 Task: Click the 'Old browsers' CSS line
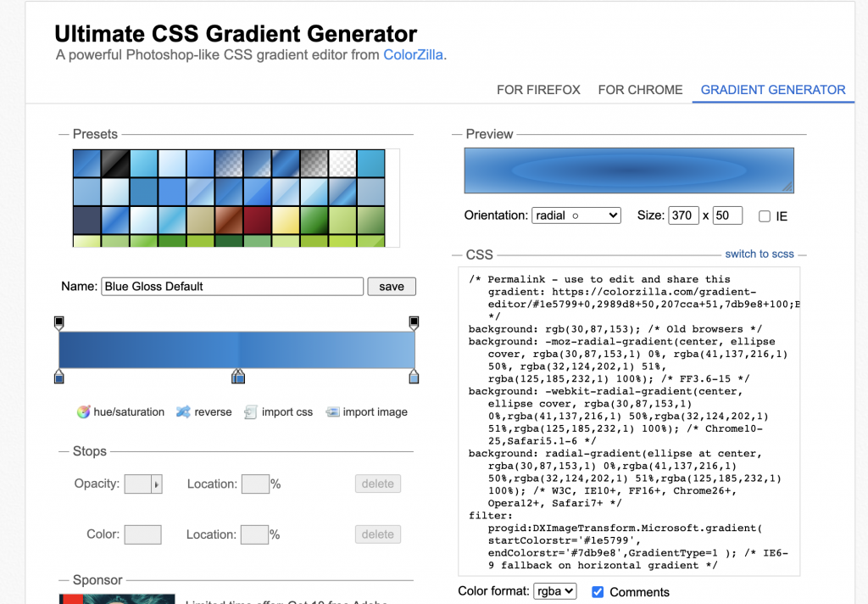coord(615,329)
